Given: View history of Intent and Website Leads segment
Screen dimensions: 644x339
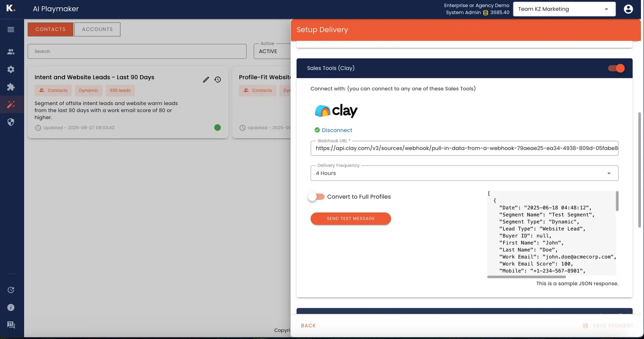Looking at the screenshot, I should [x=217, y=80].
